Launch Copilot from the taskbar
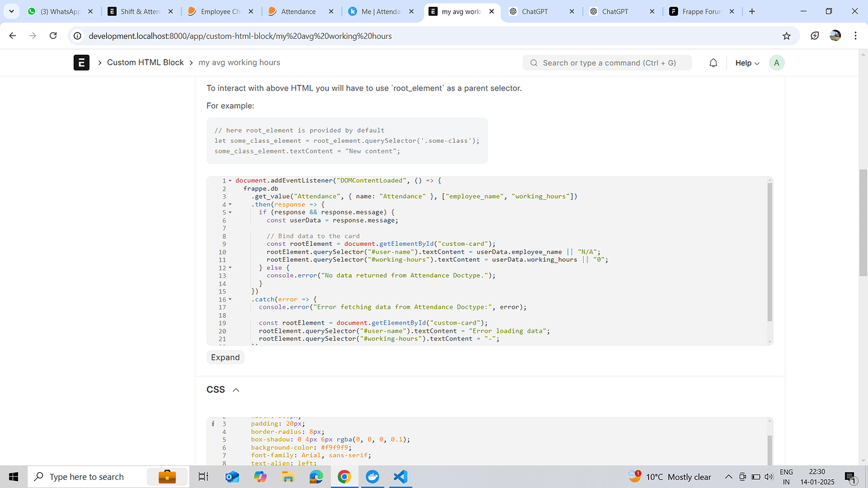The height and width of the screenshot is (488, 868). 260,477
